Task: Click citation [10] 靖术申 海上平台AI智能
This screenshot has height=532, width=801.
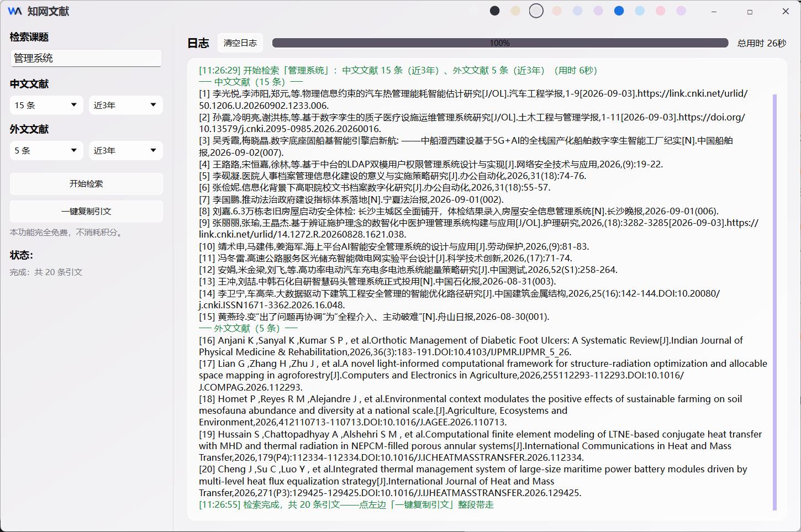Action: 394,246
